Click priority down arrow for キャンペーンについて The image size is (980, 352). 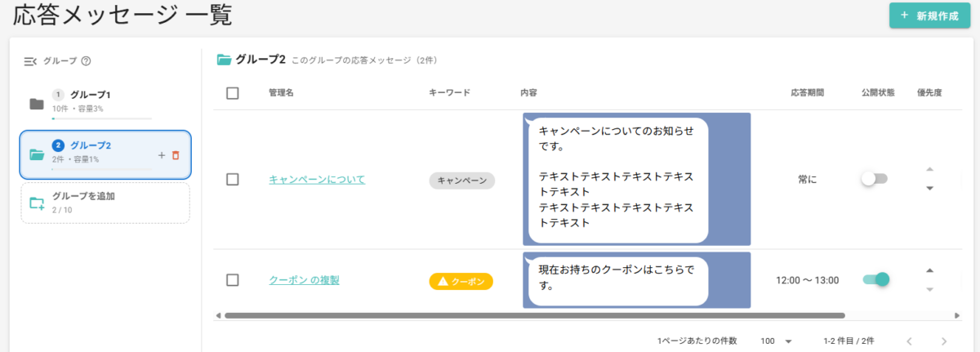tap(929, 189)
